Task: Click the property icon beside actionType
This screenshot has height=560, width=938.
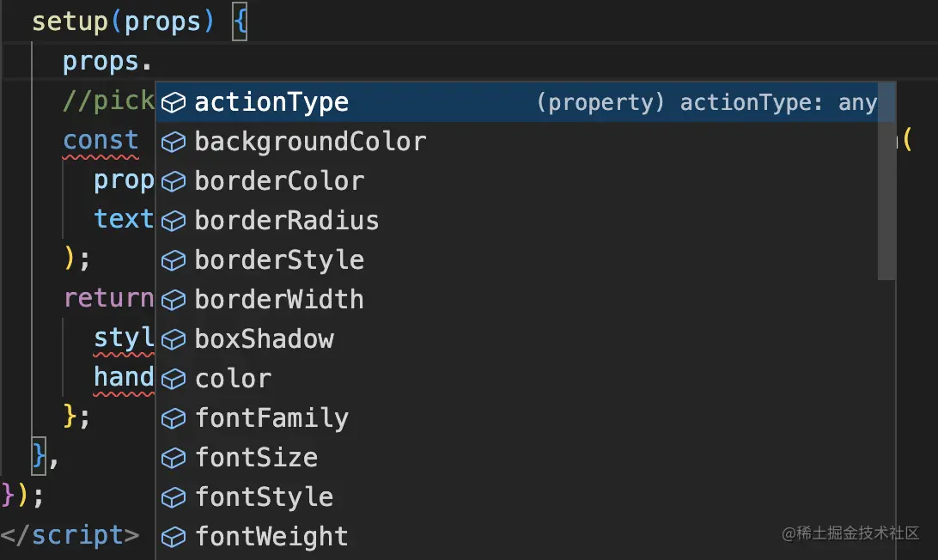Action: click(174, 103)
